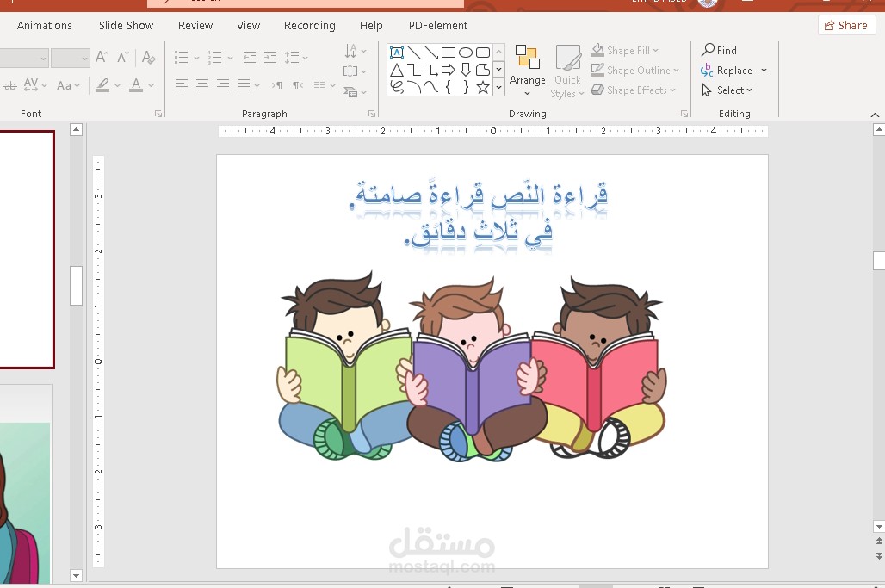Open the font name dropdown
Screen dimensions: 885x588
coord(43,59)
